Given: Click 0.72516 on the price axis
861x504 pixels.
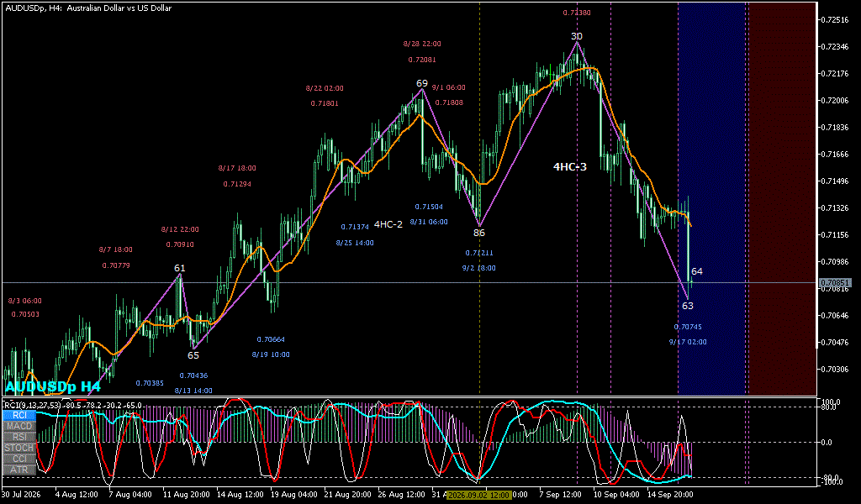Looking at the screenshot, I should [x=834, y=20].
